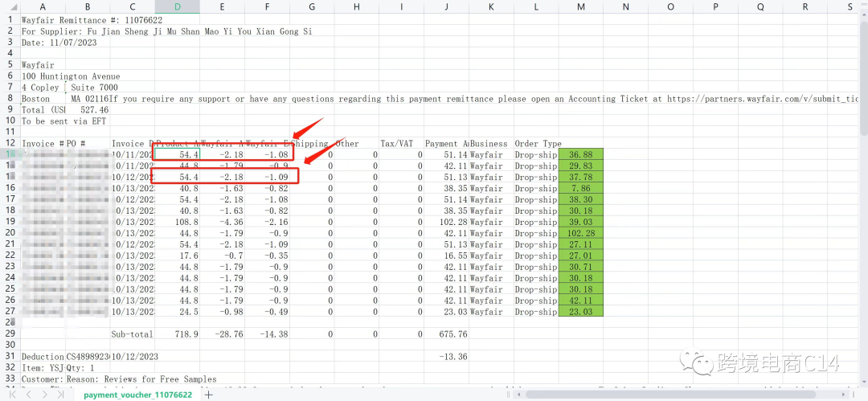Select the sub-total cell 718.9
Screen dimensions: 868x401
click(x=177, y=333)
